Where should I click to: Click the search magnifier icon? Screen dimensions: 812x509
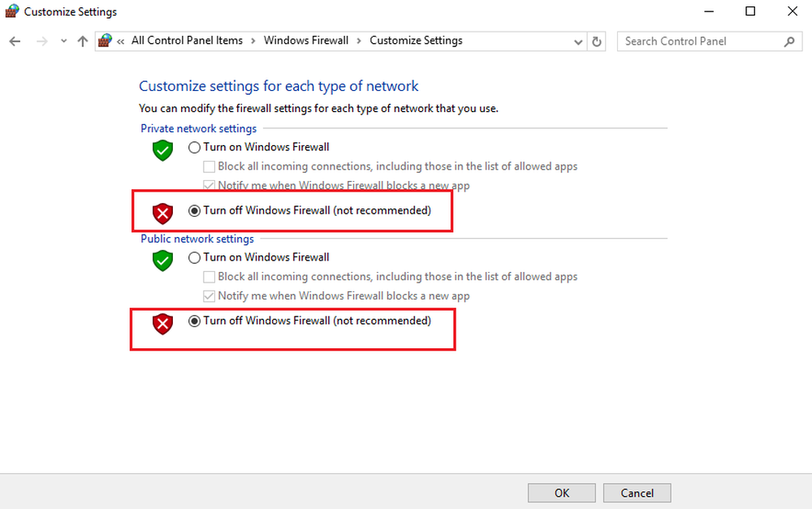(789, 41)
